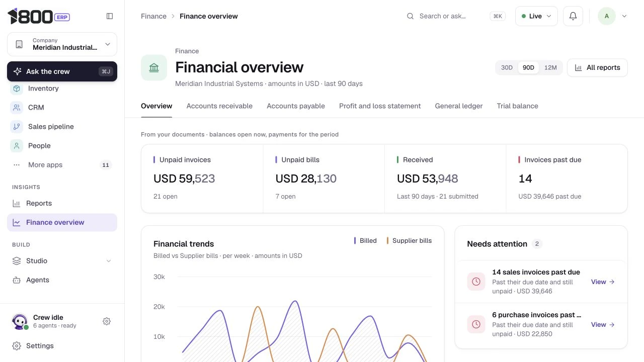Click the Agents robot icon
Viewport: 644px width, 362px height.
pos(17,280)
